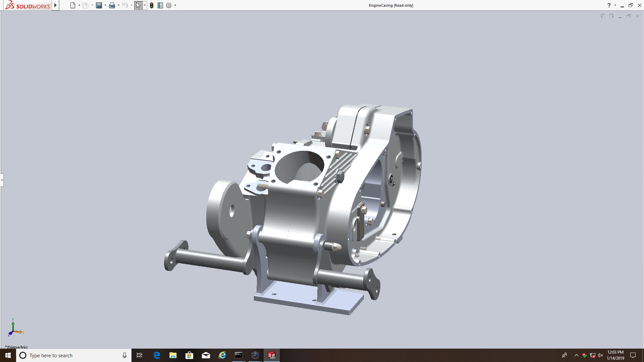Click the SOLIDWORKS logo
Viewport: 644px width, 362px height.
(x=28, y=5)
